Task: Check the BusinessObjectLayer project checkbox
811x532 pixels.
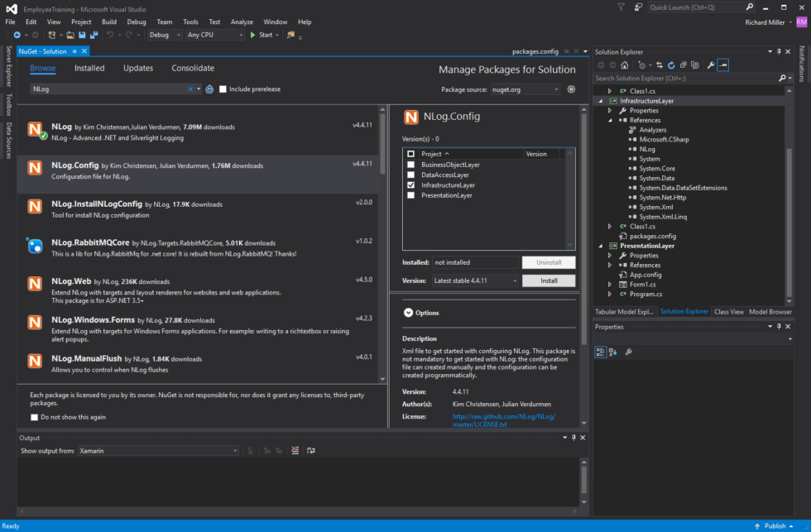Action: 410,165
